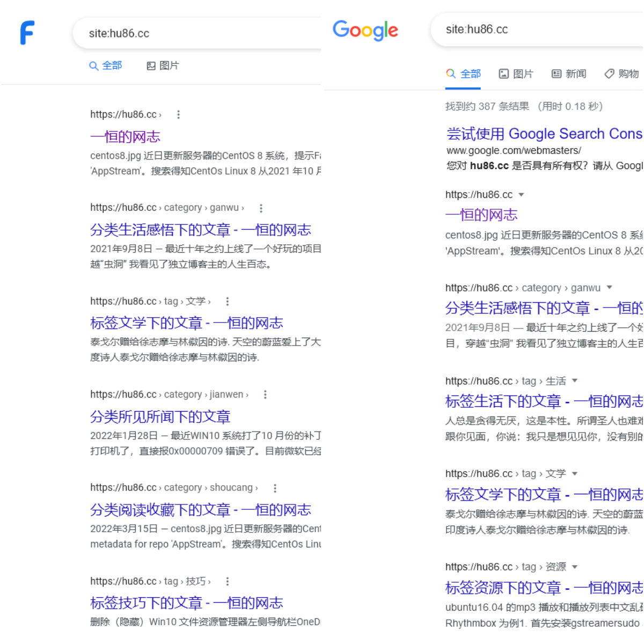Select the 全部 tab on the left search page

click(106, 65)
